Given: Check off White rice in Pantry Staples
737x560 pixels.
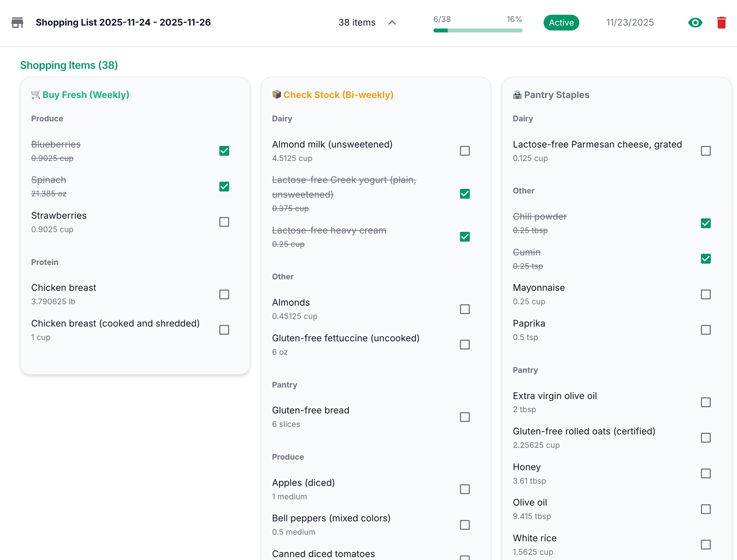Looking at the screenshot, I should pos(706,545).
